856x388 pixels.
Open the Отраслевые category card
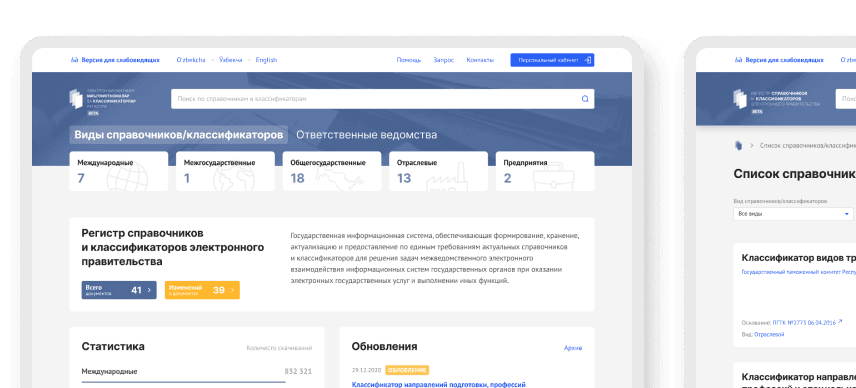438,171
